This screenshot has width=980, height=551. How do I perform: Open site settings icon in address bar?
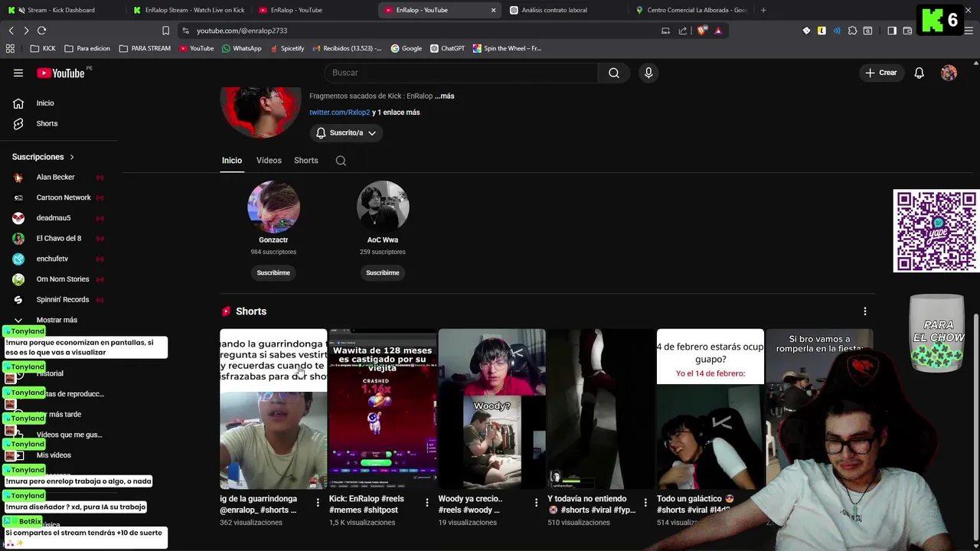pyautogui.click(x=186, y=31)
